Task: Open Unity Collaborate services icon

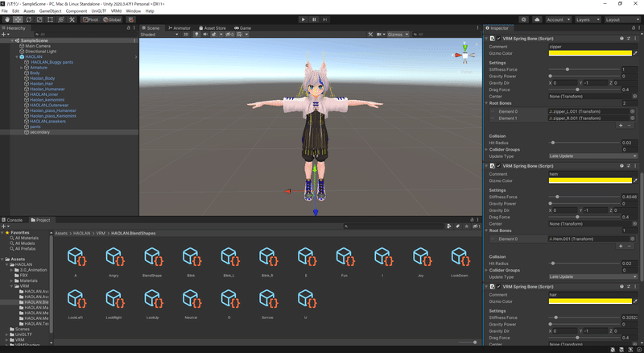Action: (x=524, y=19)
